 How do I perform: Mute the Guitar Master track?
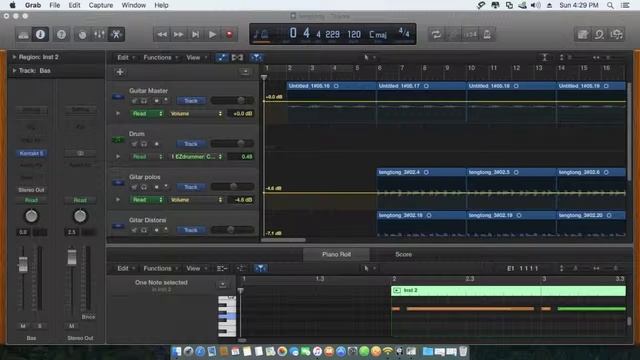click(x=134, y=100)
